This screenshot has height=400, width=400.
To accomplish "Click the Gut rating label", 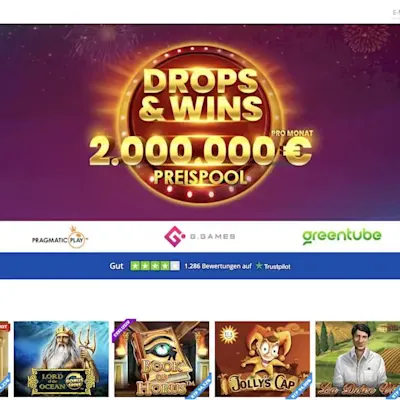I will click(116, 266).
